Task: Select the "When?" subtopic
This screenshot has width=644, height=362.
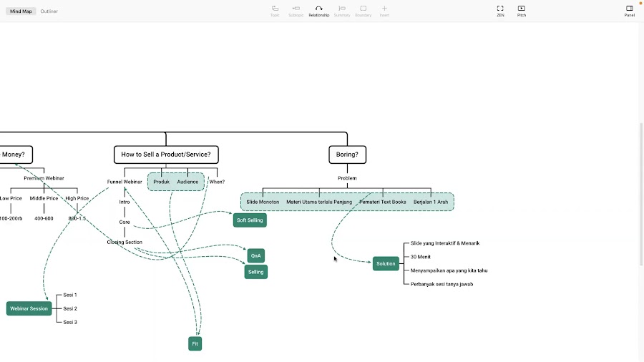Action: point(217,182)
